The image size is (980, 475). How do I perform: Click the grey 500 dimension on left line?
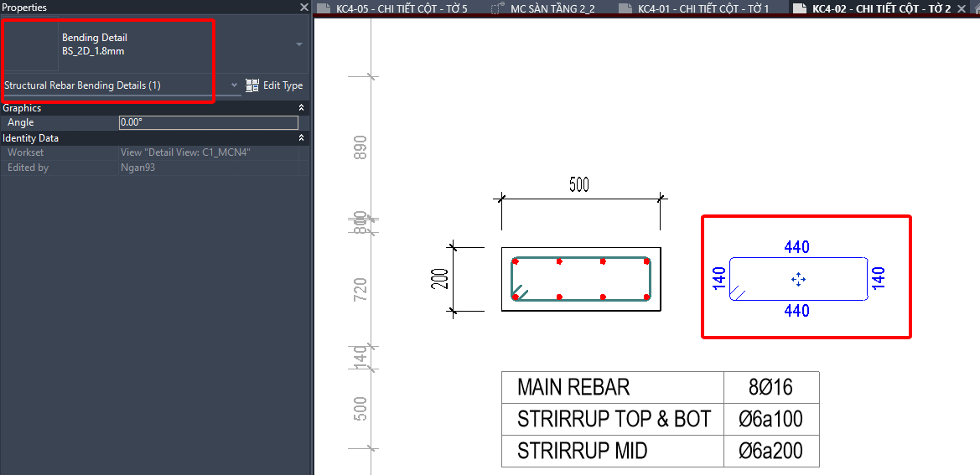(x=360, y=409)
